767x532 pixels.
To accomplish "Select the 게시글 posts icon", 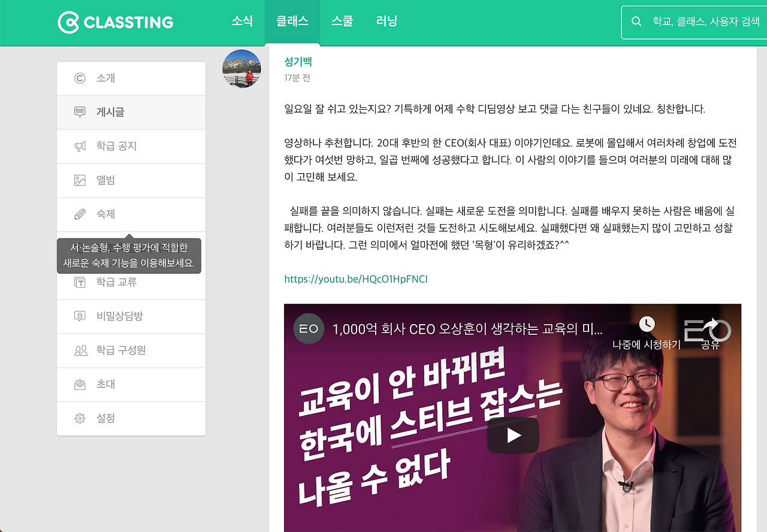I will point(80,112).
